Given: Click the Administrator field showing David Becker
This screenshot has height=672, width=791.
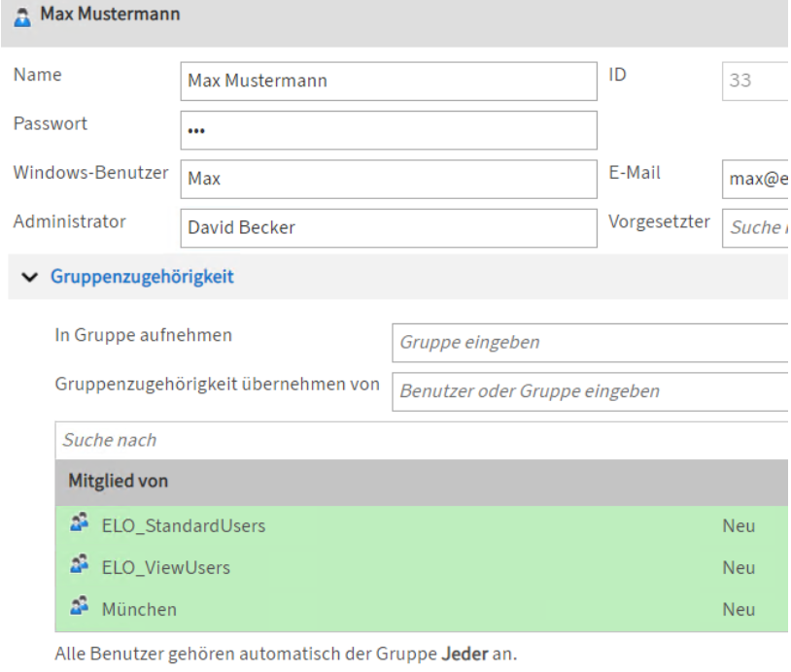Looking at the screenshot, I should click(x=389, y=228).
